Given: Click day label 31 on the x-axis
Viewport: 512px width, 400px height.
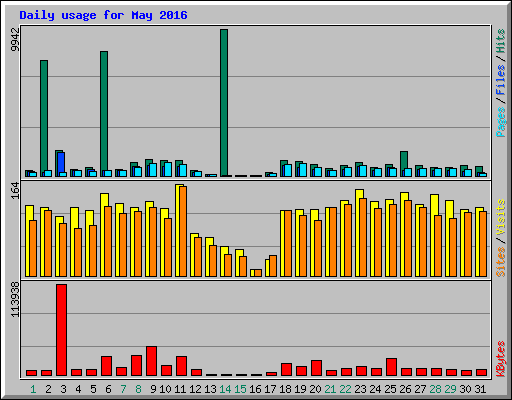Looking at the screenshot, I should coord(480,389).
